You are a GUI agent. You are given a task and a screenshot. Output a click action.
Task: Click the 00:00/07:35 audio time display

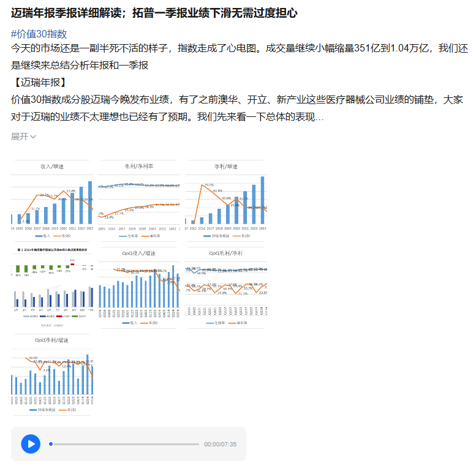click(220, 445)
